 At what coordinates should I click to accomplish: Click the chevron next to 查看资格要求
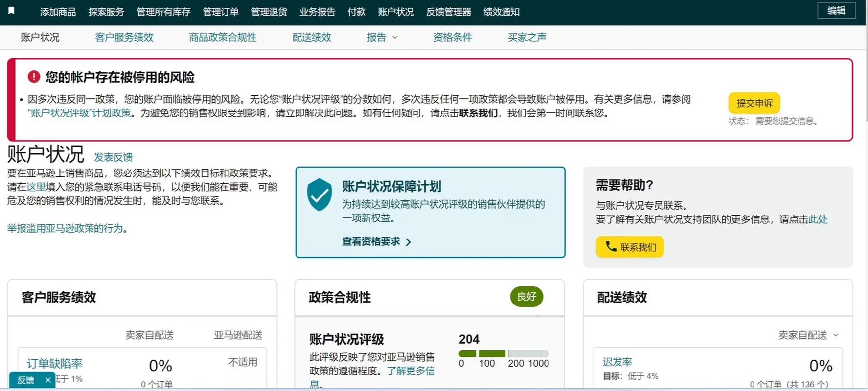tap(408, 242)
